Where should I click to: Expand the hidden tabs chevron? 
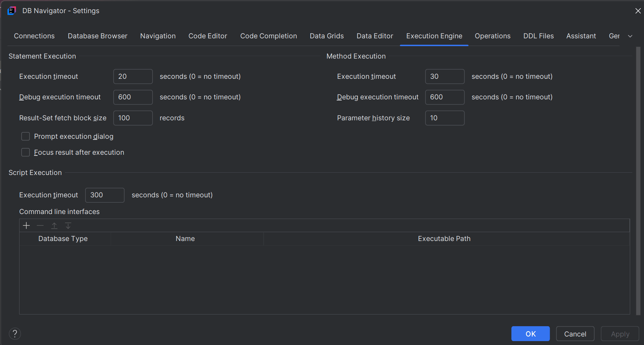(631, 36)
